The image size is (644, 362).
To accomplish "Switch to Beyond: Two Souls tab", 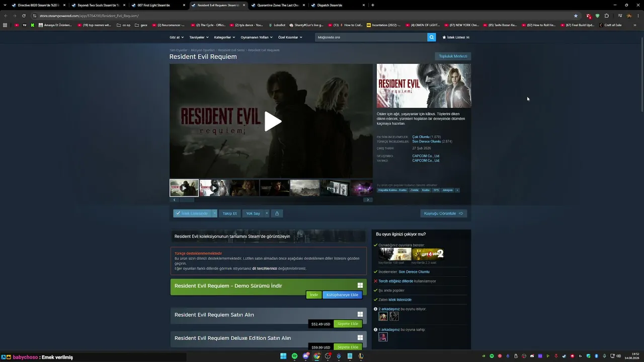I will [99, 5].
